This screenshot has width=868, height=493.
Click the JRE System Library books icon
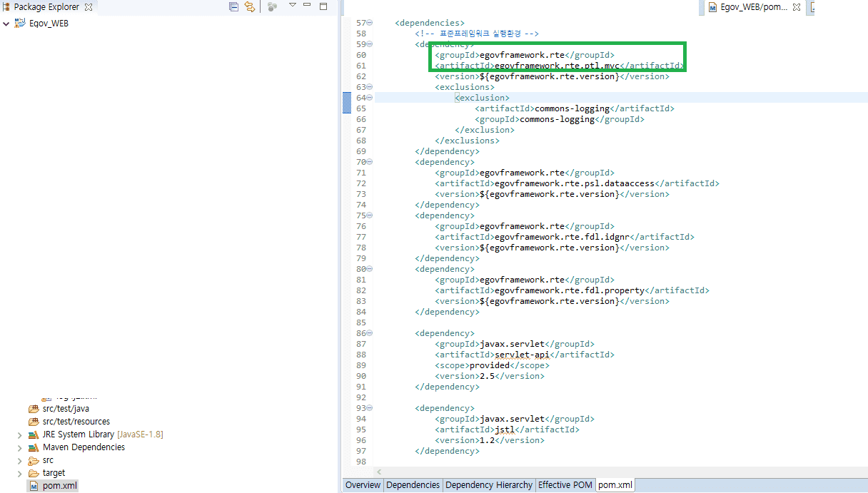(x=34, y=434)
